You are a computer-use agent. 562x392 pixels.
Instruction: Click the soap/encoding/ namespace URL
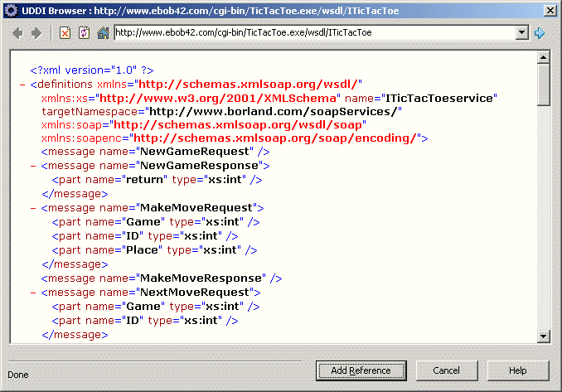click(x=275, y=138)
